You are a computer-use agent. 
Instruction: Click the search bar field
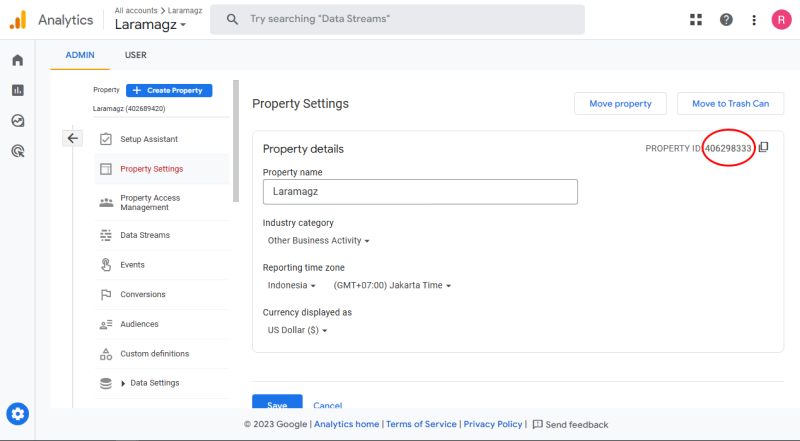coord(397,19)
